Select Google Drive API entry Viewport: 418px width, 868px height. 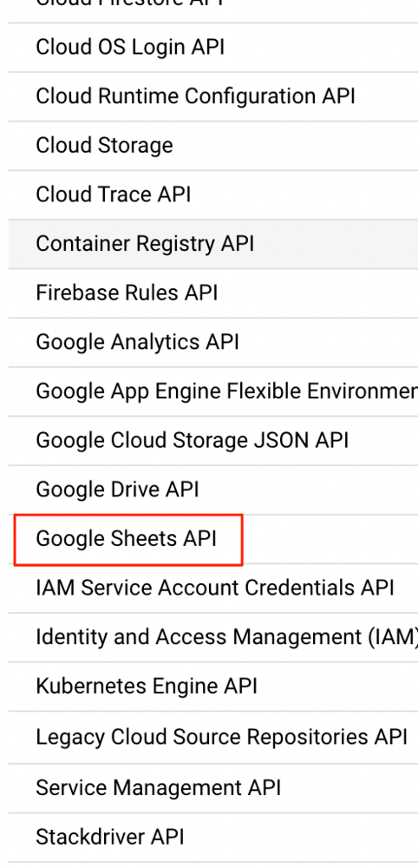point(117,490)
